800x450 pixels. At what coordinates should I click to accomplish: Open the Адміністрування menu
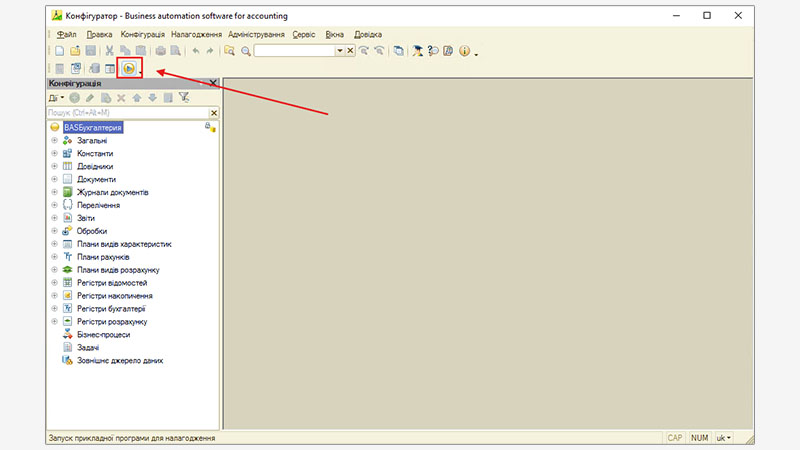pyautogui.click(x=256, y=34)
